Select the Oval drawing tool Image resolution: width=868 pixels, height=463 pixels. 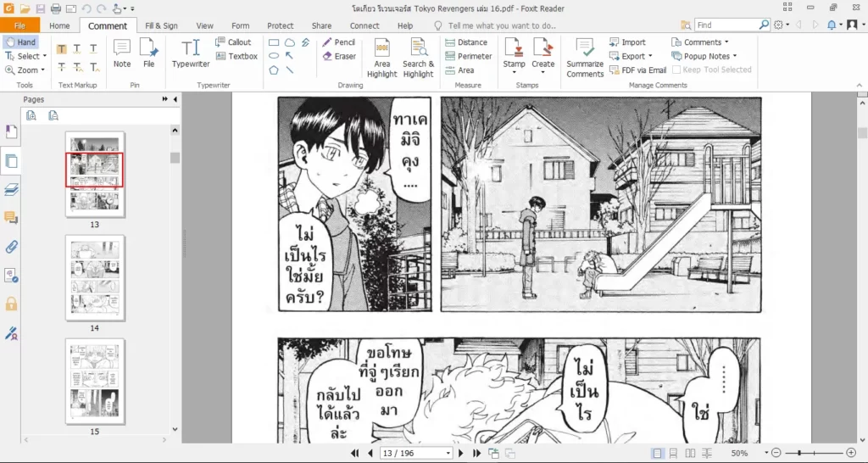274,56
